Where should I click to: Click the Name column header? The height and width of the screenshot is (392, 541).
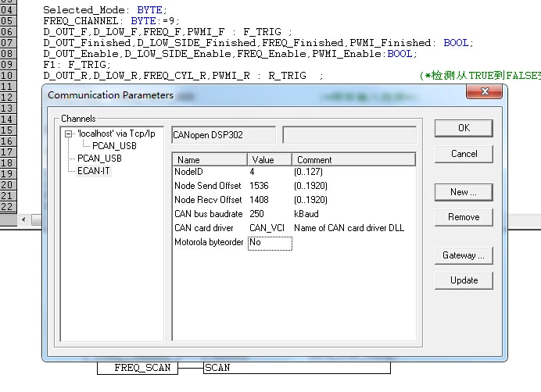click(x=210, y=159)
